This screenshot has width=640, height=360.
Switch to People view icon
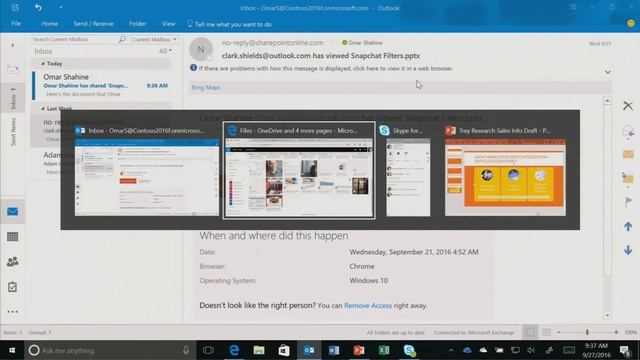[x=12, y=262]
